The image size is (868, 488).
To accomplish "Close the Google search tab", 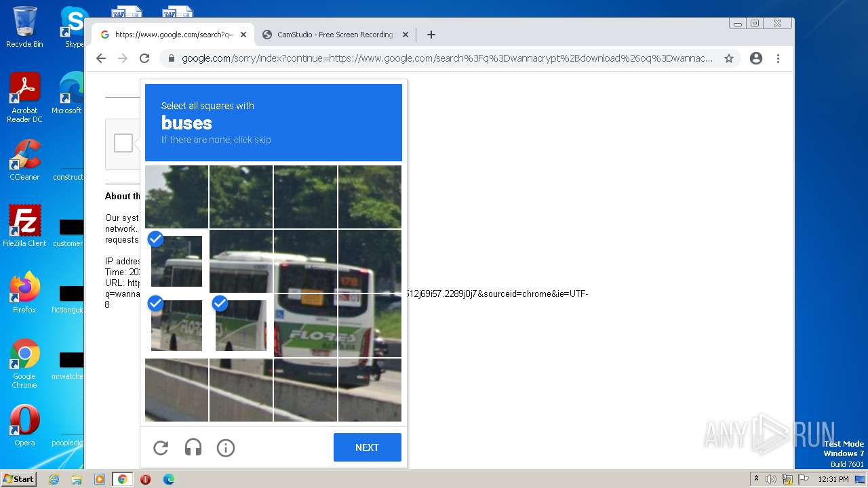I will [243, 35].
